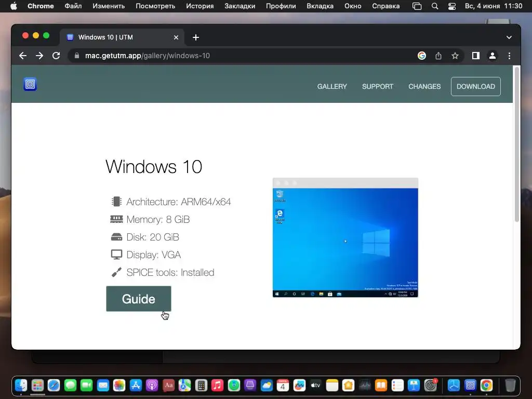The height and width of the screenshot is (399, 532).
Task: Open FaceTime from the Dock
Action: [87, 385]
